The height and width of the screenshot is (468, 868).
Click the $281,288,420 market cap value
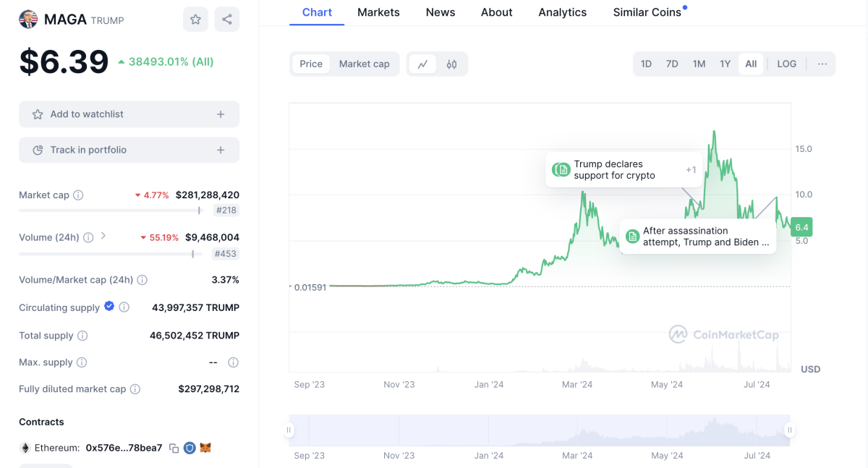pyautogui.click(x=208, y=195)
